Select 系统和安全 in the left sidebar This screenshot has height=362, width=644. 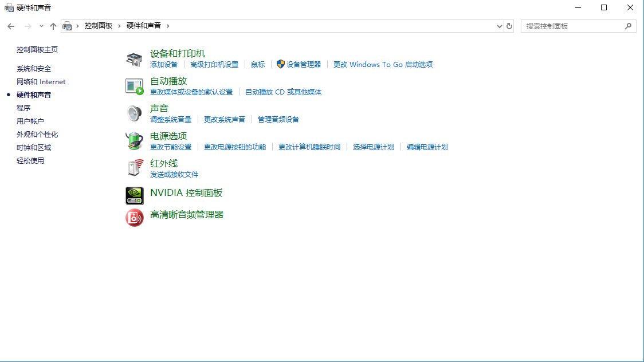[34, 68]
